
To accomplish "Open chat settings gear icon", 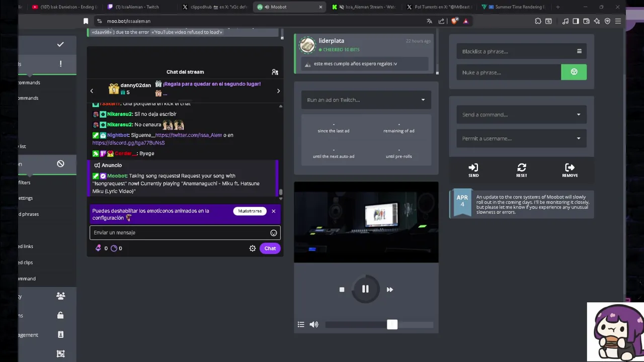I will point(253,248).
